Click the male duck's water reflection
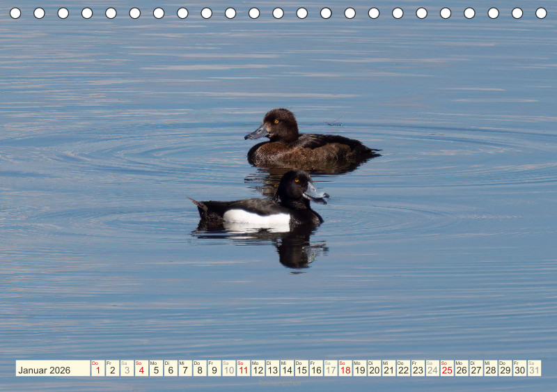 coord(292,249)
